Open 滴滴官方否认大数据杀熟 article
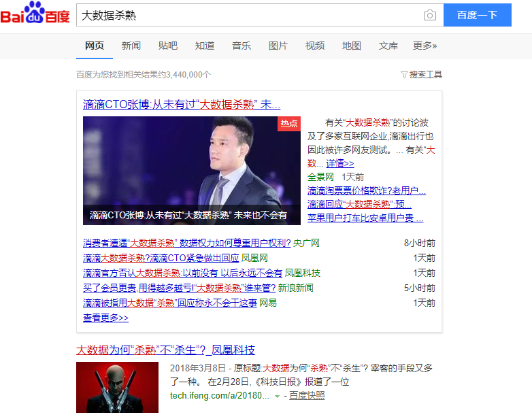Viewport: 532px width, 419px height. [x=182, y=273]
